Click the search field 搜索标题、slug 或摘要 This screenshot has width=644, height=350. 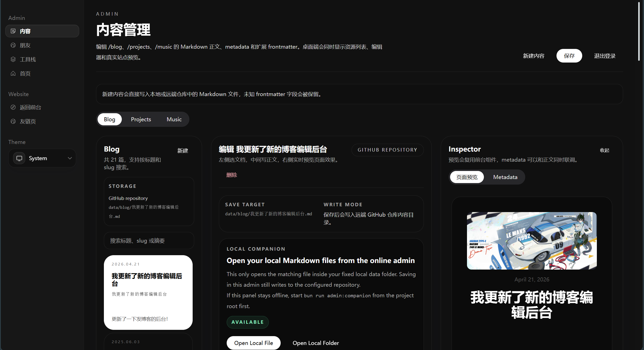tap(149, 241)
